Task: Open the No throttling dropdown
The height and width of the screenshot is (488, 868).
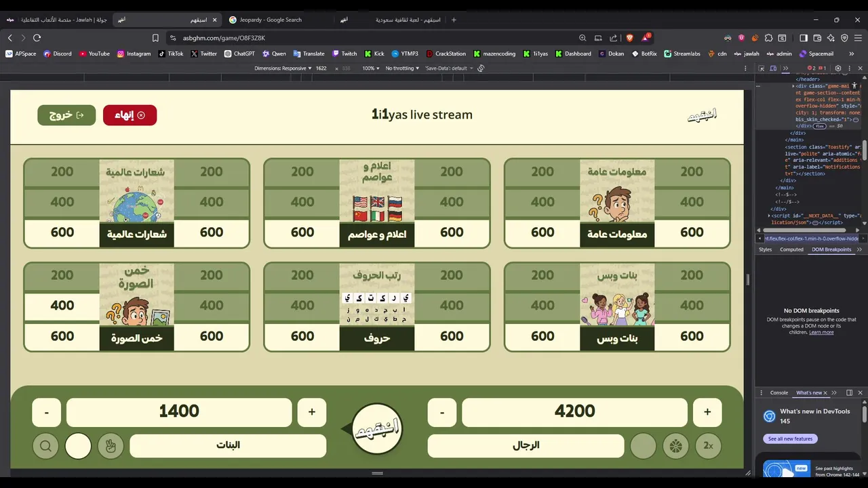Action: [x=402, y=68]
